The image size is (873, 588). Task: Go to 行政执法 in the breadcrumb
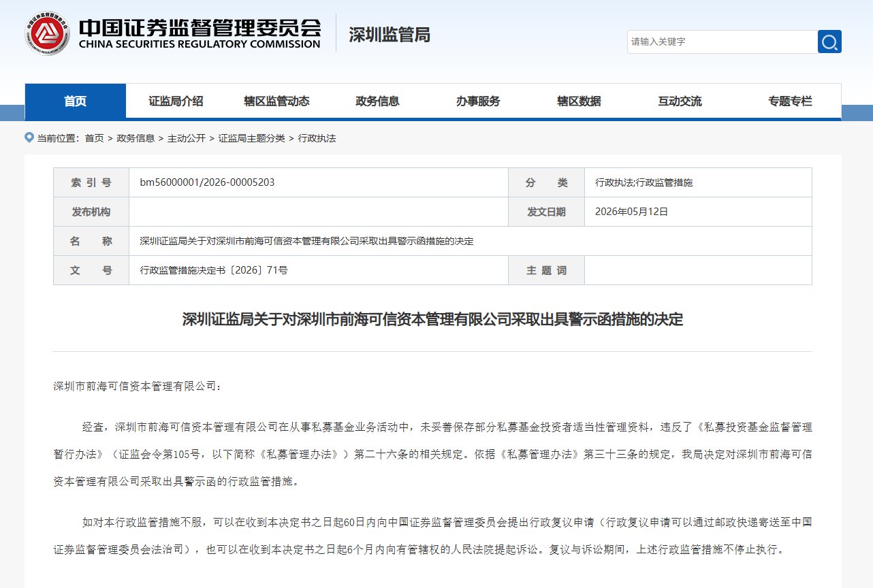click(x=317, y=138)
